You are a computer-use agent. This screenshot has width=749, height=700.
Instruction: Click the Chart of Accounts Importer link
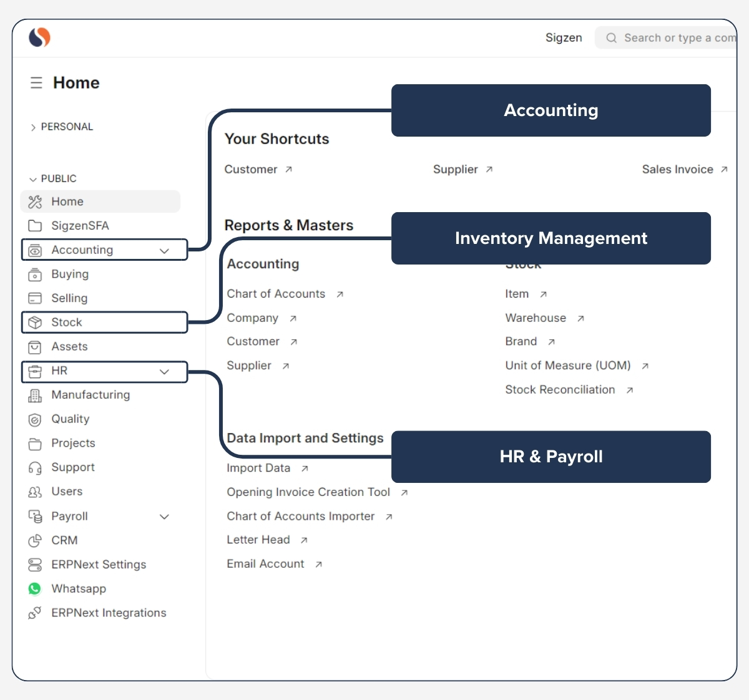click(x=300, y=516)
